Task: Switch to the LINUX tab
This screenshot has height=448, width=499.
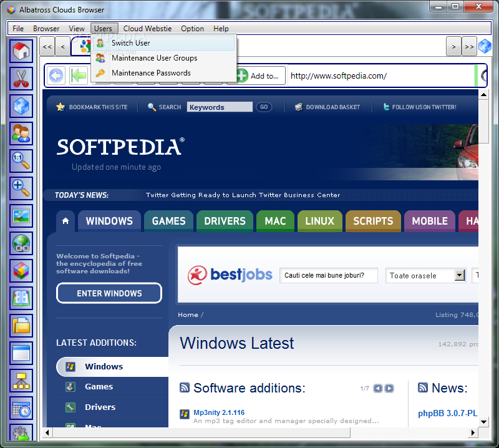Action: coord(320,221)
